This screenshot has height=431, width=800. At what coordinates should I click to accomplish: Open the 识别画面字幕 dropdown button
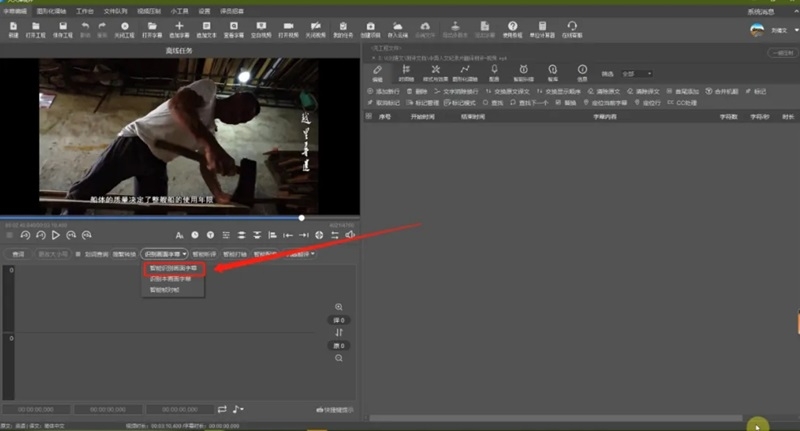tap(164, 254)
